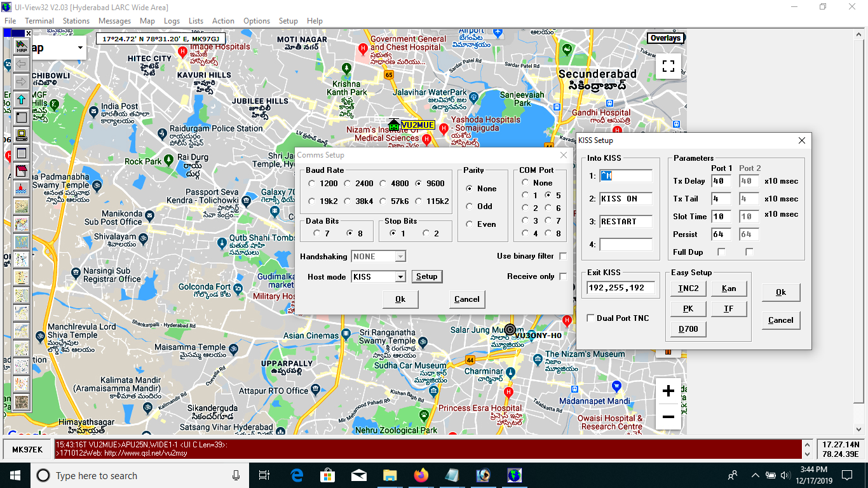Screen dimensions: 868x488
Task: Open the Logs menu
Action: (x=172, y=21)
